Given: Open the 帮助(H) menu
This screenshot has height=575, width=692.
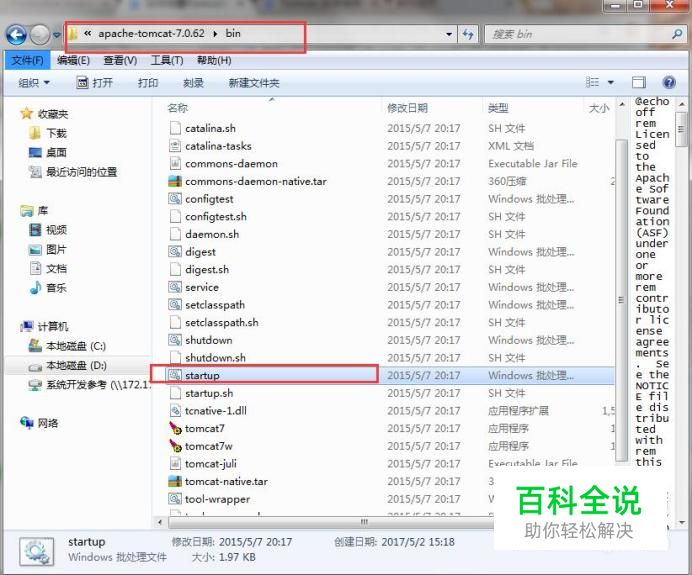Looking at the screenshot, I should point(214,60).
